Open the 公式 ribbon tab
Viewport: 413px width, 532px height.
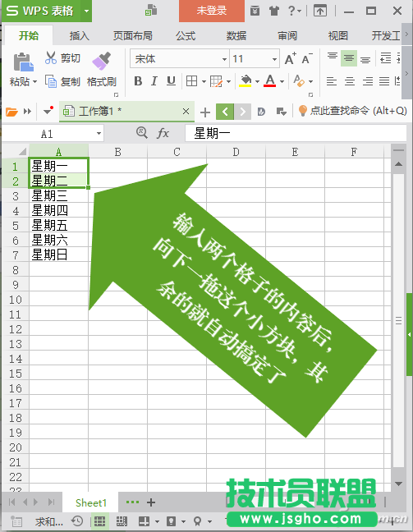click(186, 35)
